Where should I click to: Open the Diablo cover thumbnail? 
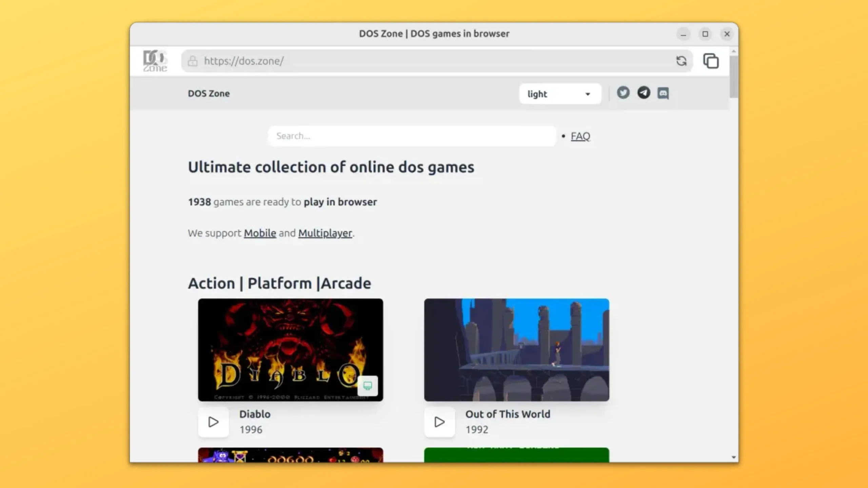[x=291, y=350]
